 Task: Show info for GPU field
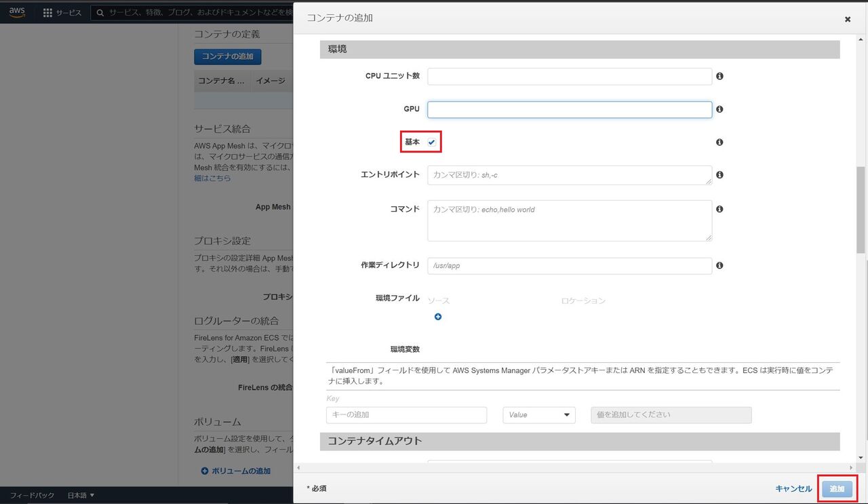719,109
